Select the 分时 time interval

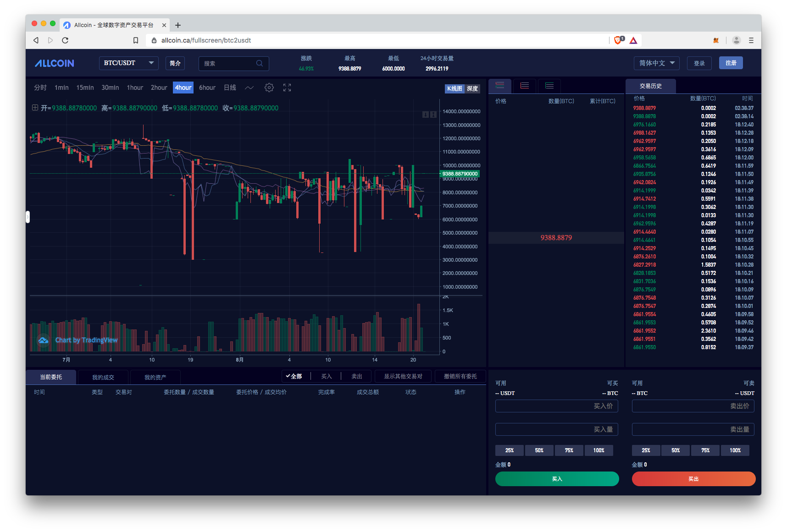(x=40, y=88)
